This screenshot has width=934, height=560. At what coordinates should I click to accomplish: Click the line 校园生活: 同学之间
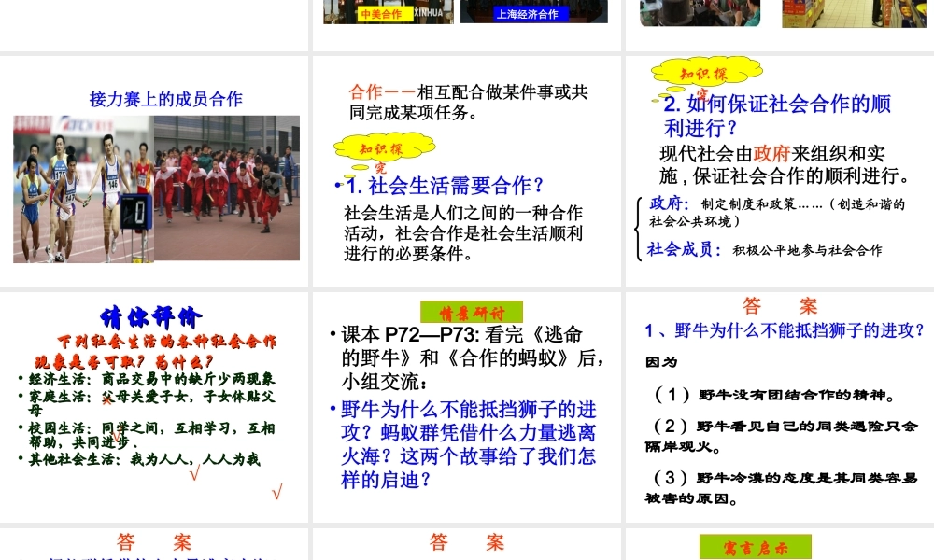[x=151, y=435]
